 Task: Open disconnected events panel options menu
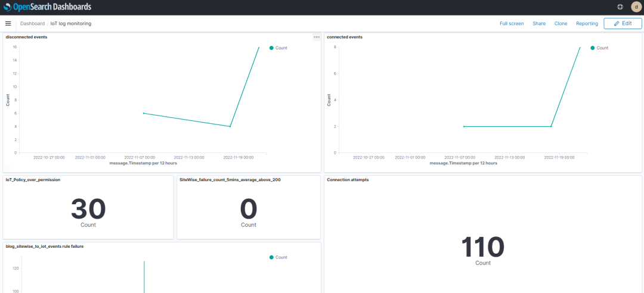click(x=317, y=37)
